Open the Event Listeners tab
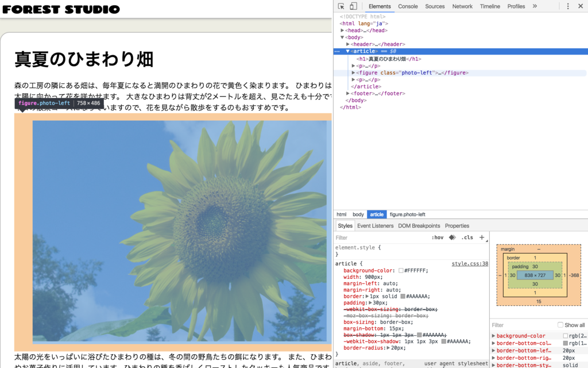 click(374, 225)
